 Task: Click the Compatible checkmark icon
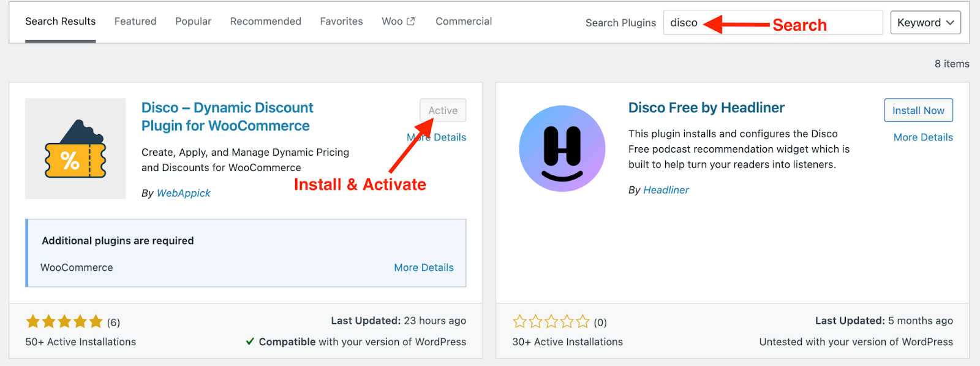[250, 341]
